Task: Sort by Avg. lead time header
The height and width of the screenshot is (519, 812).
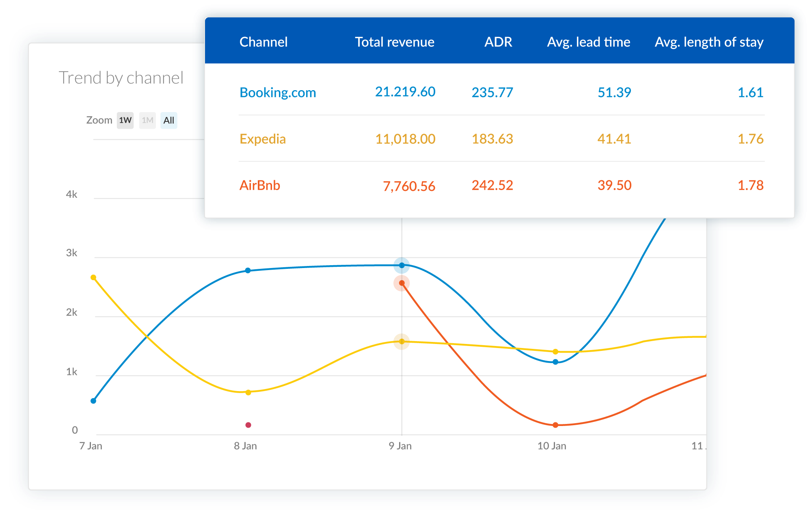Action: point(589,42)
